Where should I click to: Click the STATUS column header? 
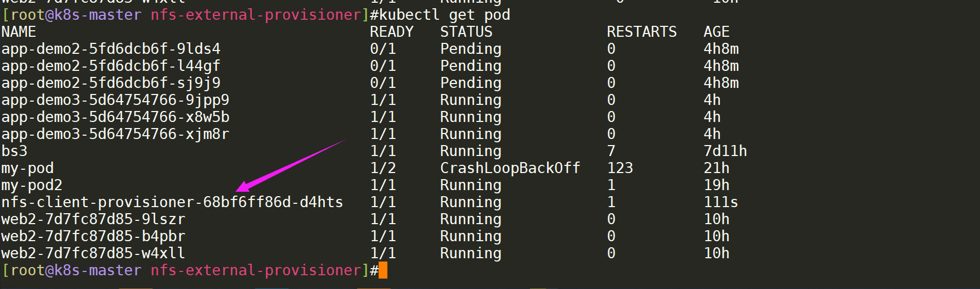coord(466,32)
